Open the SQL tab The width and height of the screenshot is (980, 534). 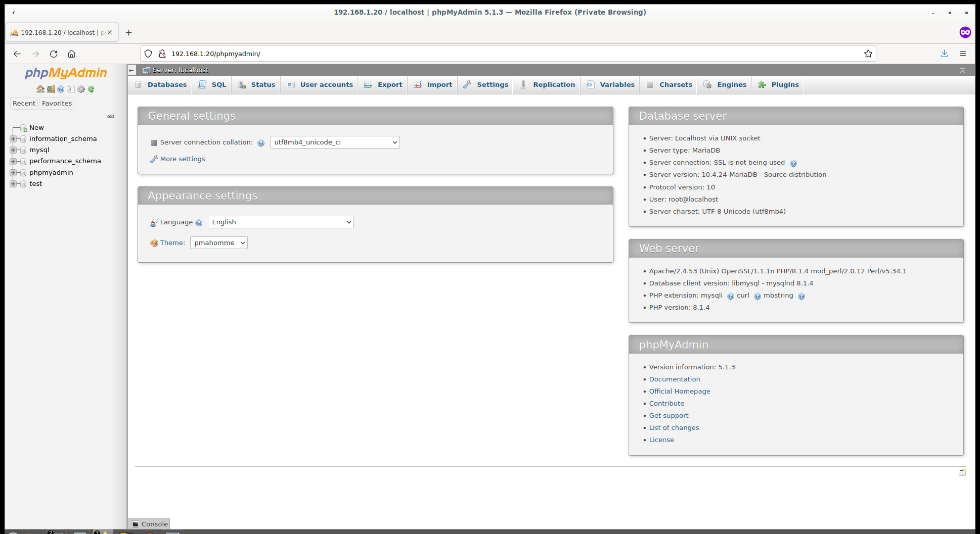pos(212,85)
